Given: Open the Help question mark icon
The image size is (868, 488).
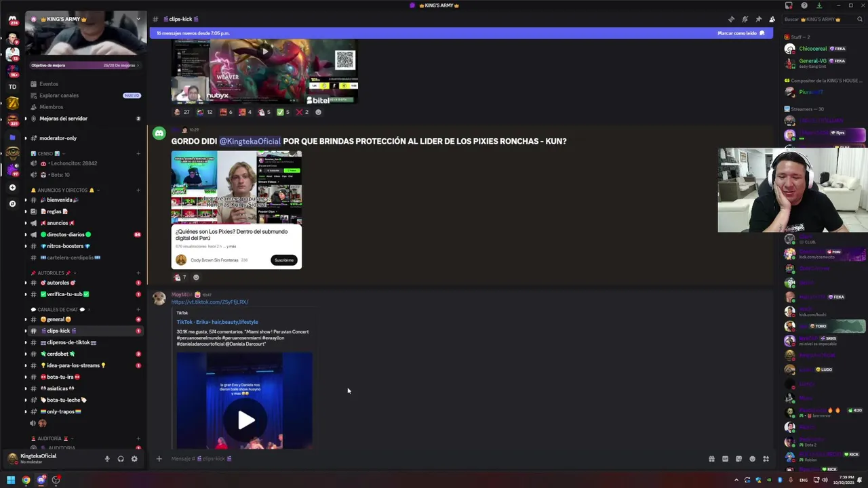Looking at the screenshot, I should click(x=804, y=5).
